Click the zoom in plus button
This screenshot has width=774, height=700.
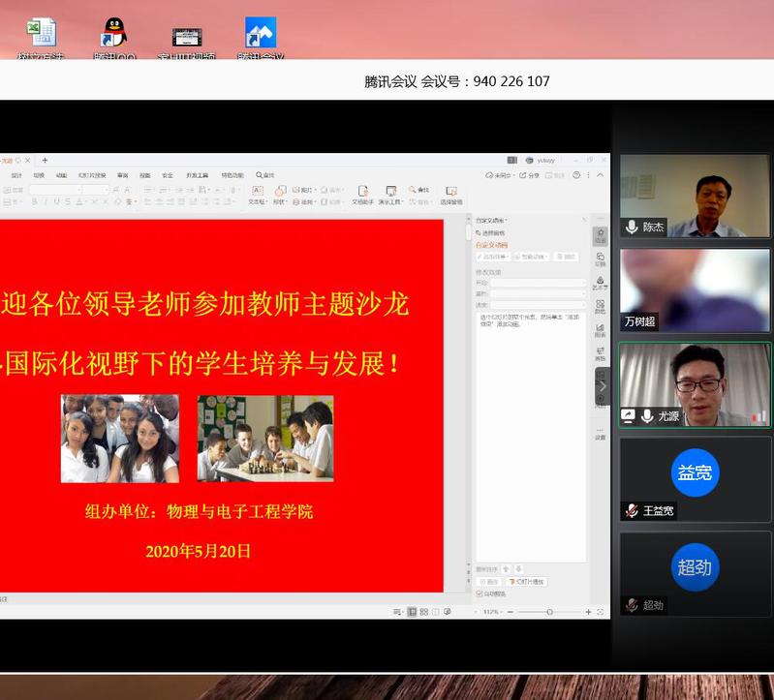(x=588, y=612)
